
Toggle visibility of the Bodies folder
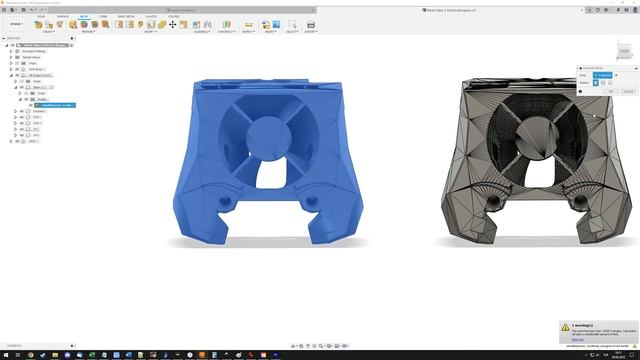(26, 99)
